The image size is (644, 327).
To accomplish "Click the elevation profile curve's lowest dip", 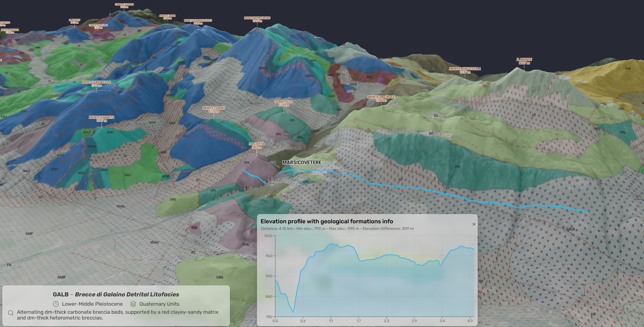I will 293,312.
